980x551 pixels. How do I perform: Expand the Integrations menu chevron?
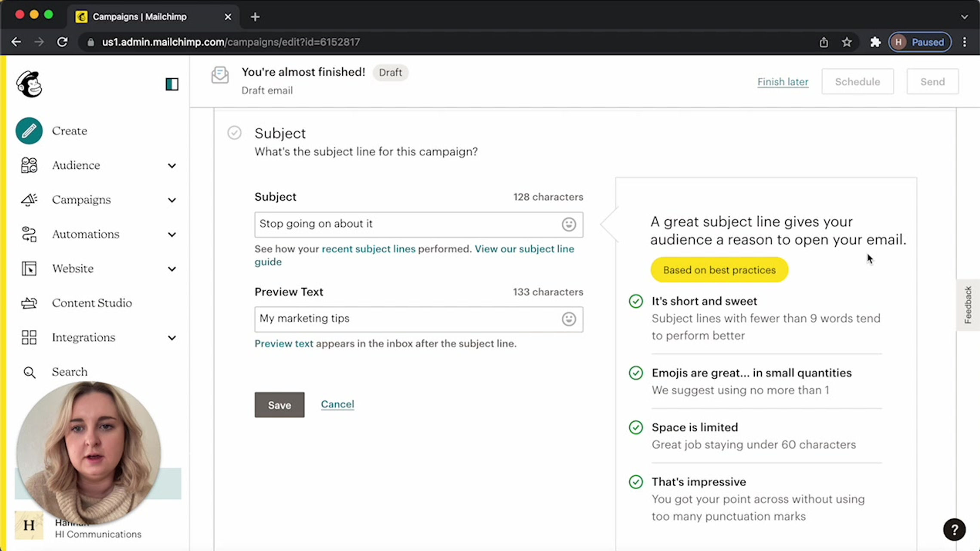(x=172, y=338)
